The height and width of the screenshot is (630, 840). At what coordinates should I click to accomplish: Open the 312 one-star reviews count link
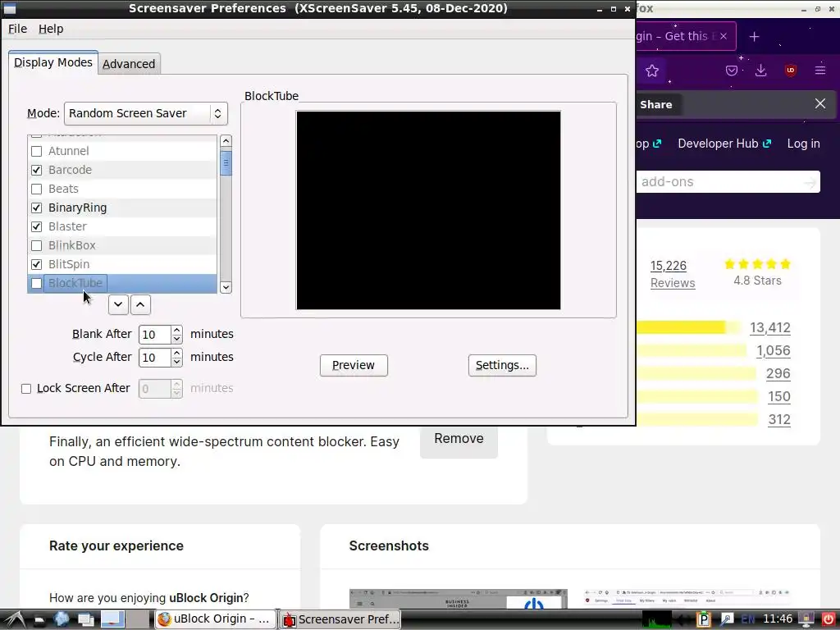click(779, 419)
